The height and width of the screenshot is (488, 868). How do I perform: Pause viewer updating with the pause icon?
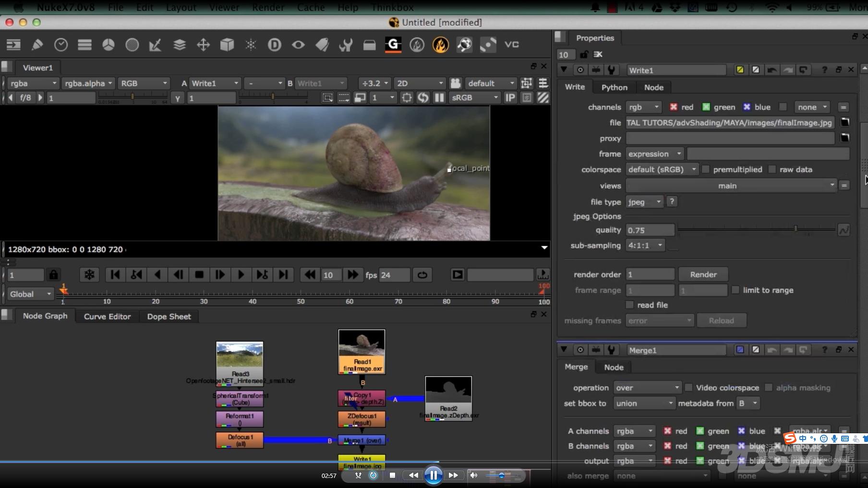point(439,97)
